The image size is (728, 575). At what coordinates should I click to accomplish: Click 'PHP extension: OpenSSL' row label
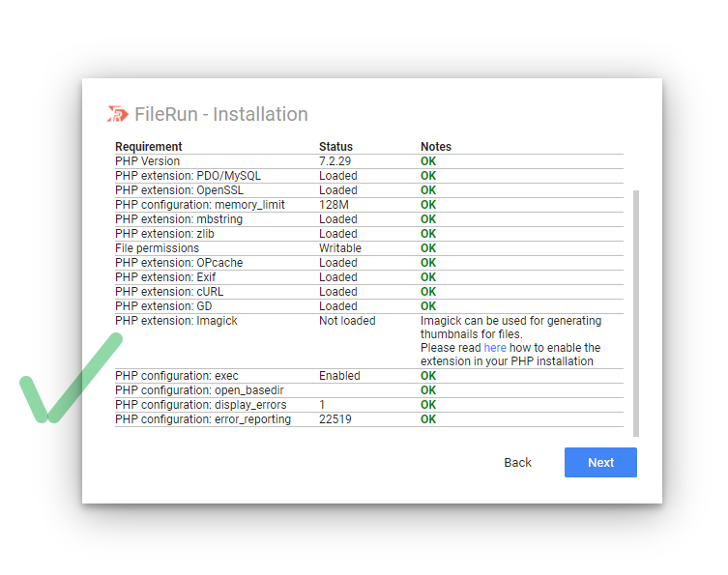tap(179, 190)
